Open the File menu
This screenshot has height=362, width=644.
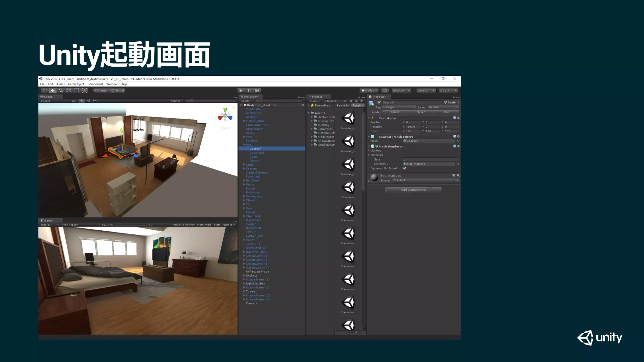pos(42,84)
